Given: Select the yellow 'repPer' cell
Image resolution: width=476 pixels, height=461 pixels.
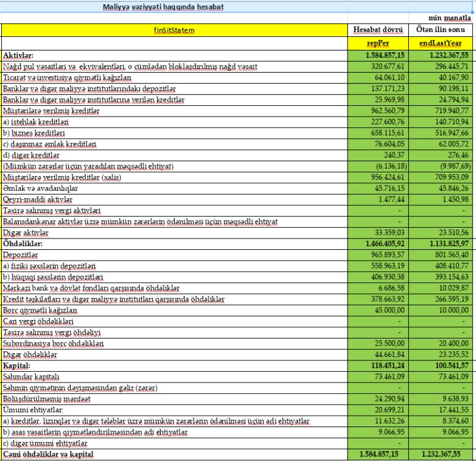Looking at the screenshot, I should pyautogui.click(x=378, y=44).
